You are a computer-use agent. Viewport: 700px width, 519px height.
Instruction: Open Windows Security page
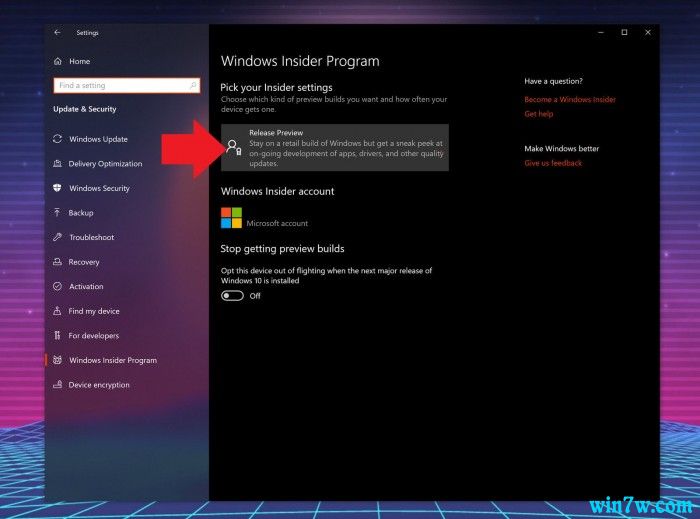pyautogui.click(x=99, y=188)
